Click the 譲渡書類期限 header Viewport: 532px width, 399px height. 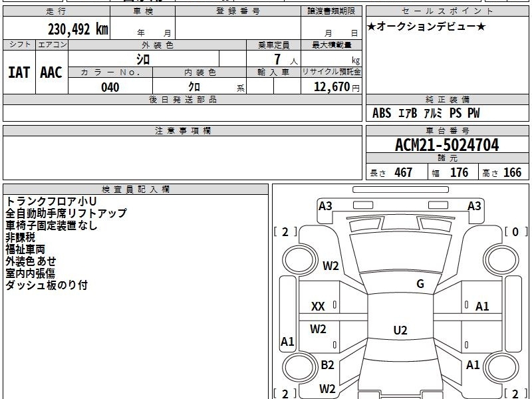(331, 11)
